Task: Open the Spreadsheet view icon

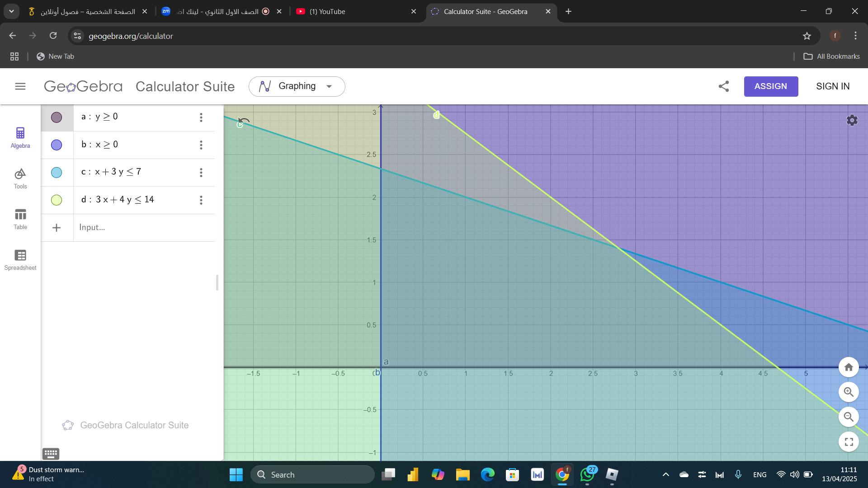Action: (x=20, y=260)
